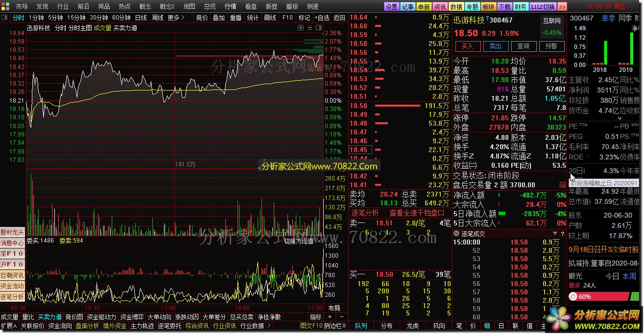Click the L1L2切换 button

tap(543, 6)
